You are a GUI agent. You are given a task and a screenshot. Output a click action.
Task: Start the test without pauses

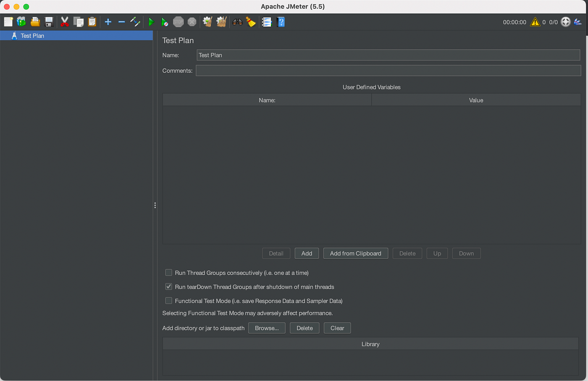(x=165, y=21)
